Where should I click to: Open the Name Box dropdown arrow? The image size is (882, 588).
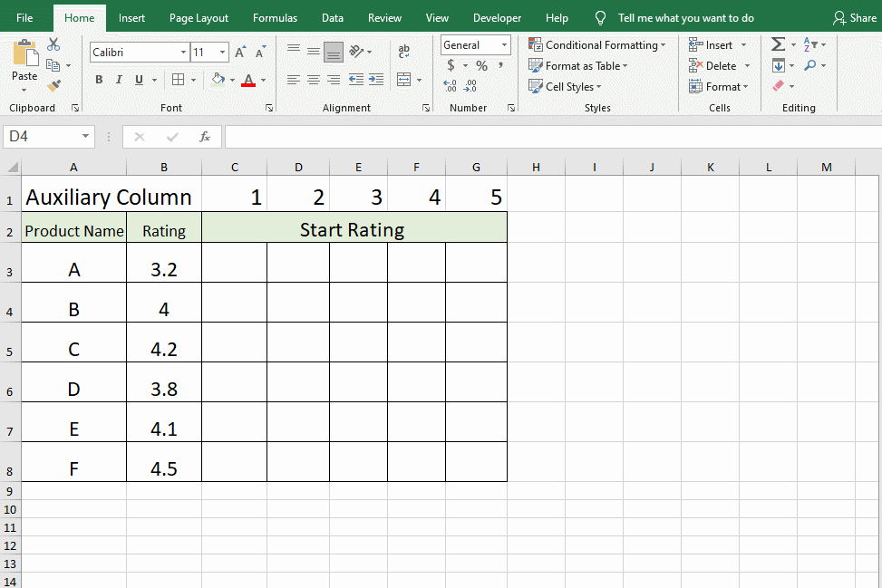click(x=85, y=137)
